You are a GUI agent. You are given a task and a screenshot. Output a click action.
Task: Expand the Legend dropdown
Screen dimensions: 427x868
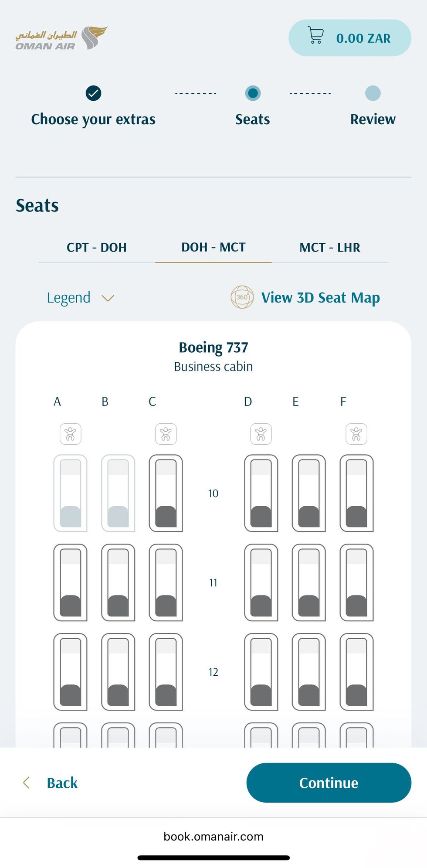click(x=69, y=298)
